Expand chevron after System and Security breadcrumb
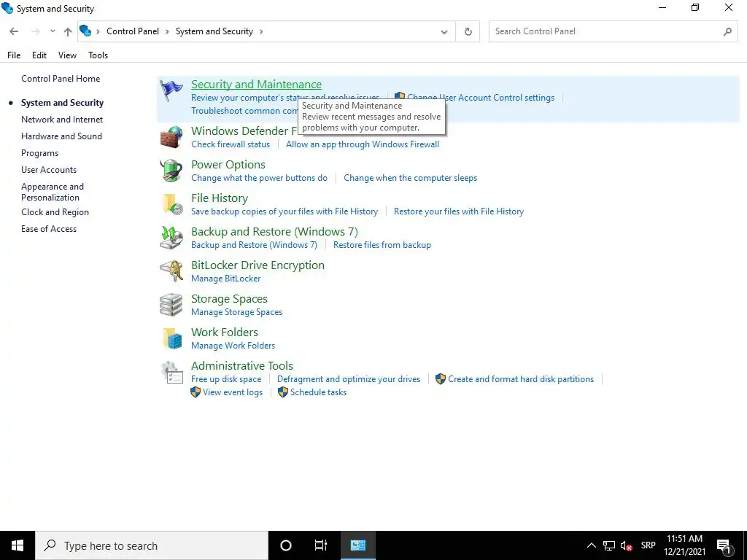Image resolution: width=747 pixels, height=560 pixels. 261,31
